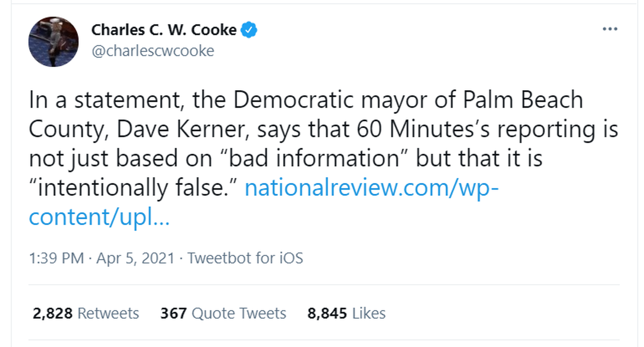Click the Retweets count number 2,828
Viewport: 644px width, 347px height.
click(x=53, y=313)
